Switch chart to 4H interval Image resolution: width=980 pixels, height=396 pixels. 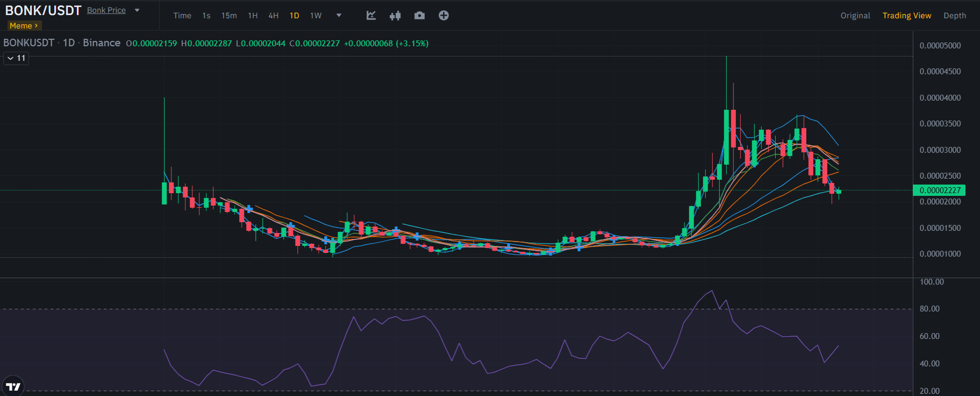pos(274,16)
